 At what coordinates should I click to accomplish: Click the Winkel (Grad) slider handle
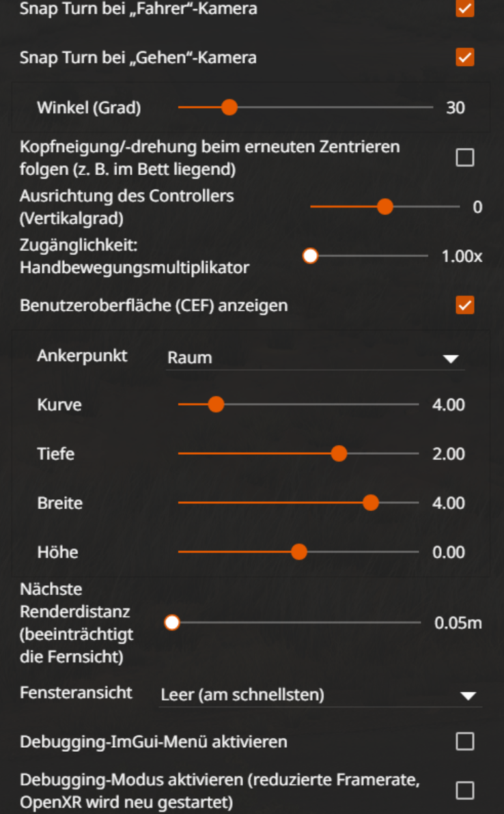pos(229,107)
